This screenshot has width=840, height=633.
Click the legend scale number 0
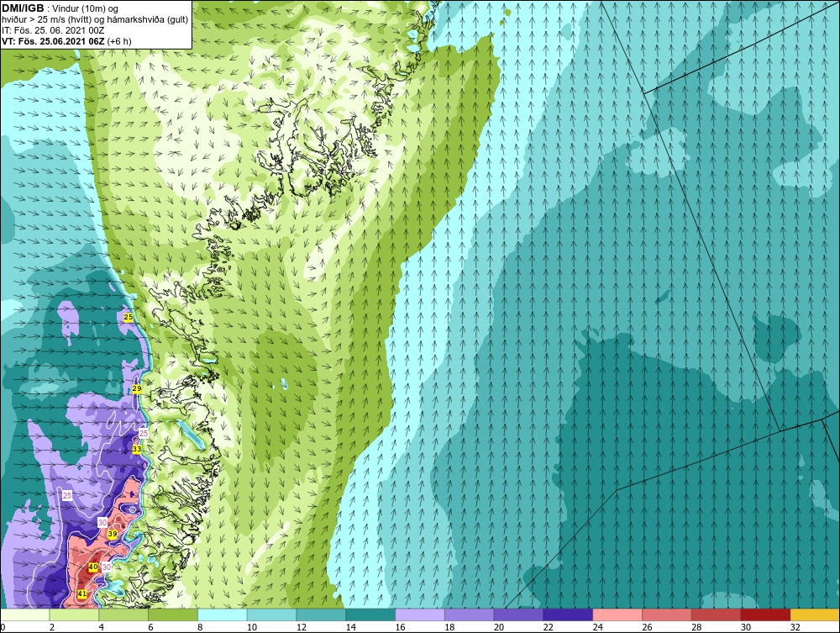[3, 627]
